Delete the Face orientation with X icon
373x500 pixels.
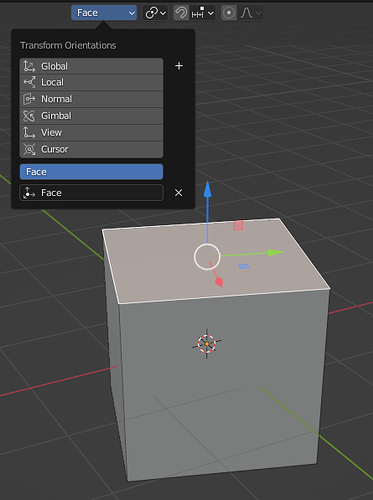179,193
